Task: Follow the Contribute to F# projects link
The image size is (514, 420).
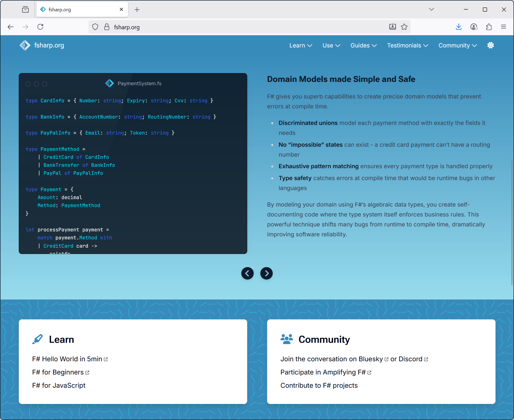Action: coord(319,386)
